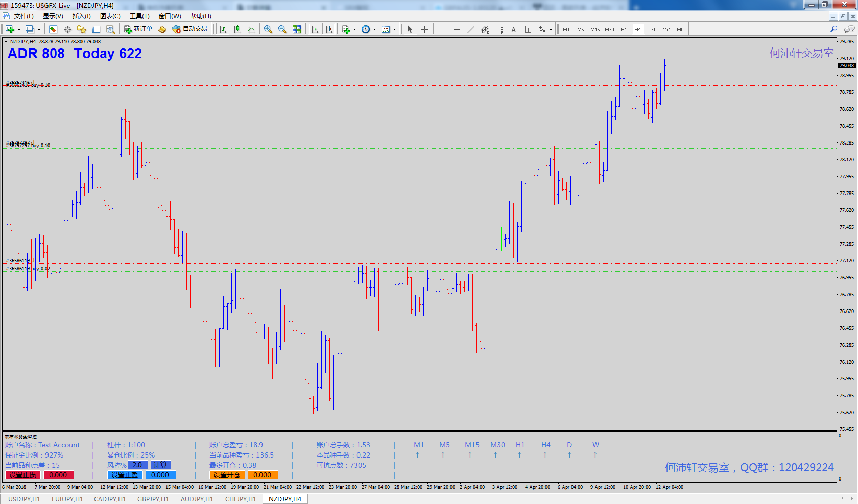Screen dimensions: 858x504
Task: Open the 工具(T) menu
Action: (139, 16)
